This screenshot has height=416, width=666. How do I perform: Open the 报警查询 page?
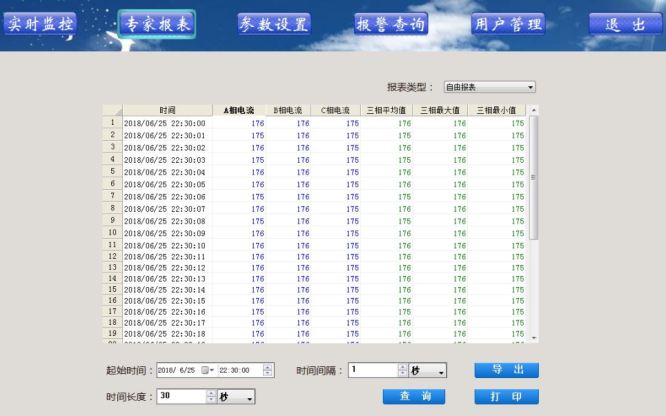pos(392,25)
